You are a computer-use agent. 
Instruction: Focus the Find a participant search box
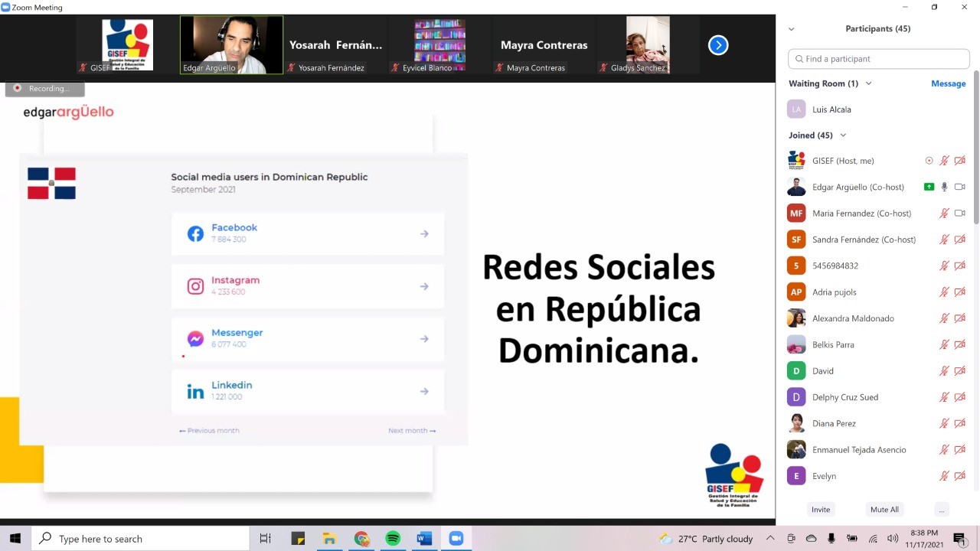coord(878,58)
